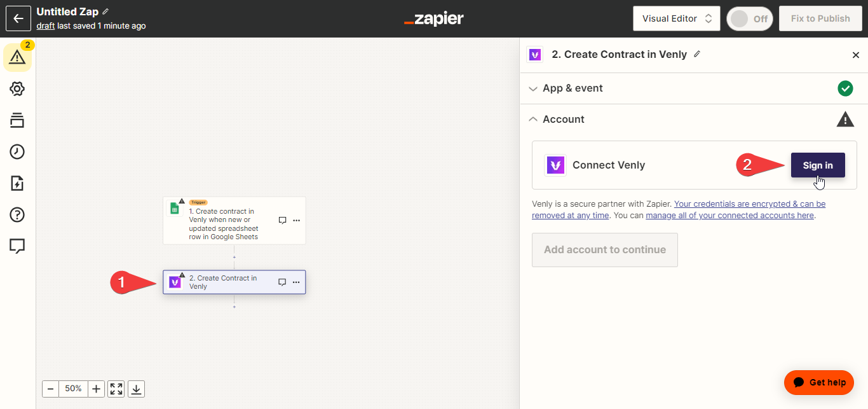The height and width of the screenshot is (409, 868).
Task: Add a step after step 2
Action: click(234, 307)
